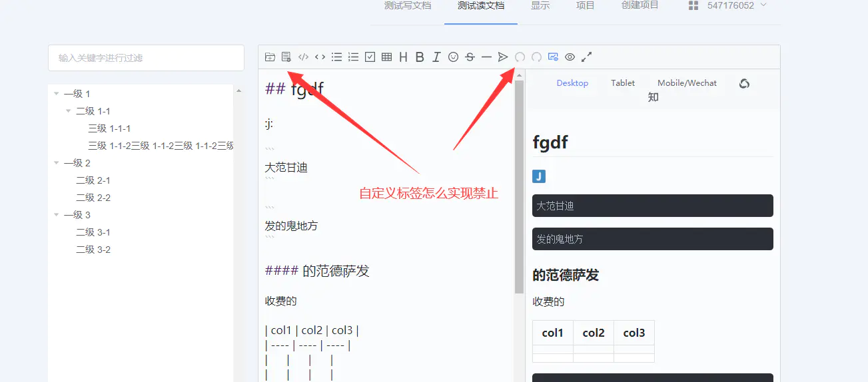The width and height of the screenshot is (868, 382).
Task: Click the 知 preview option
Action: pos(653,97)
